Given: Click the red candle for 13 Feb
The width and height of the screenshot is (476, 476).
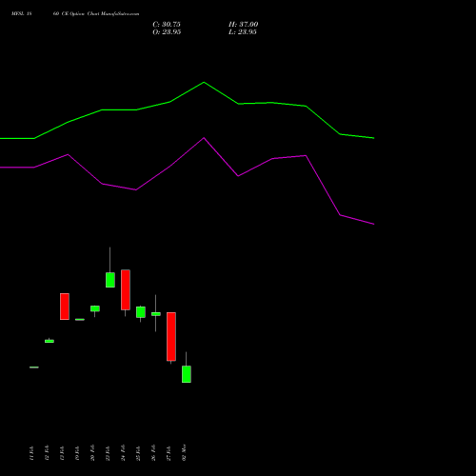Looking at the screenshot, I should click(65, 307).
